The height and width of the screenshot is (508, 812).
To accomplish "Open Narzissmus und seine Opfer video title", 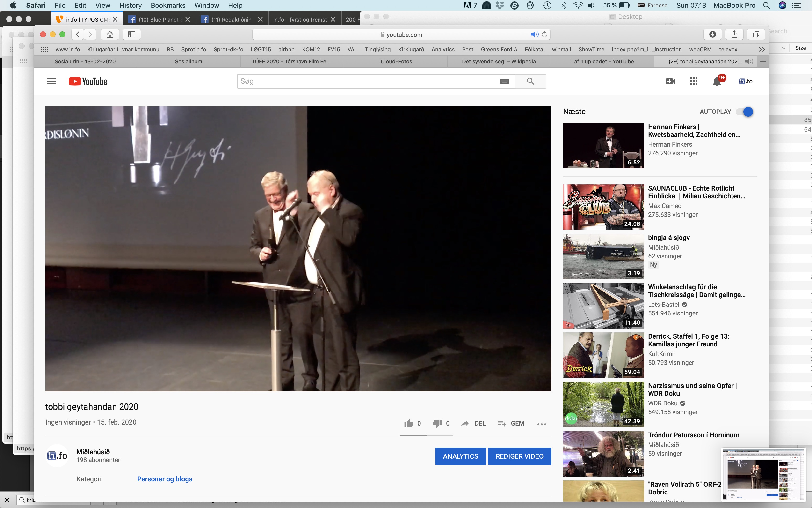I will coord(692,390).
